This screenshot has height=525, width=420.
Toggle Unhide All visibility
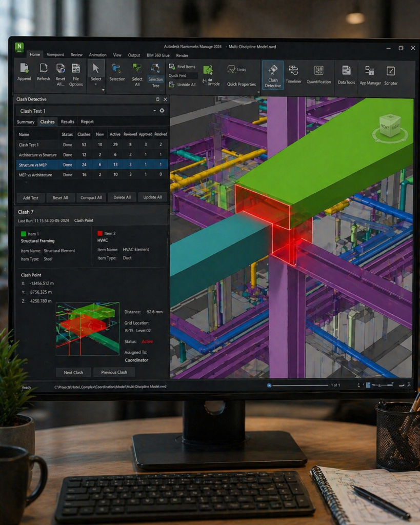click(183, 83)
